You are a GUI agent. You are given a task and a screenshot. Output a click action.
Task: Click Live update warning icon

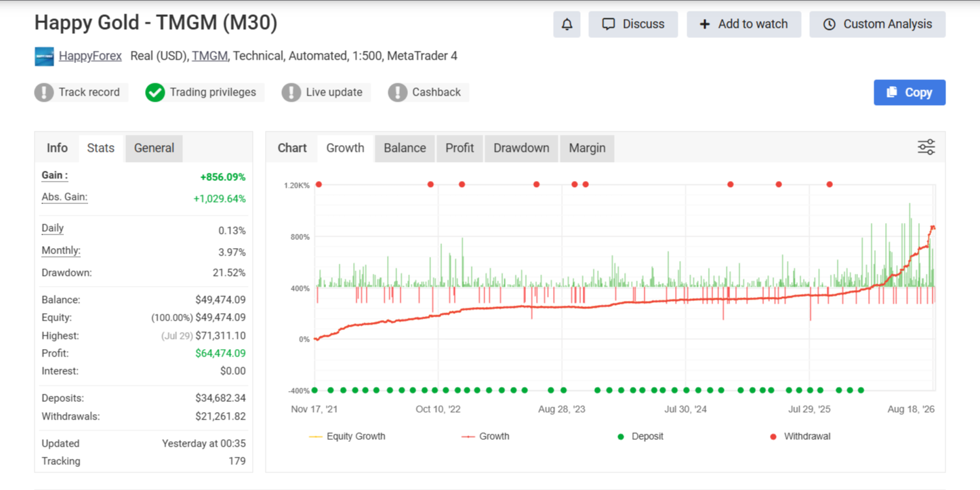tap(291, 92)
